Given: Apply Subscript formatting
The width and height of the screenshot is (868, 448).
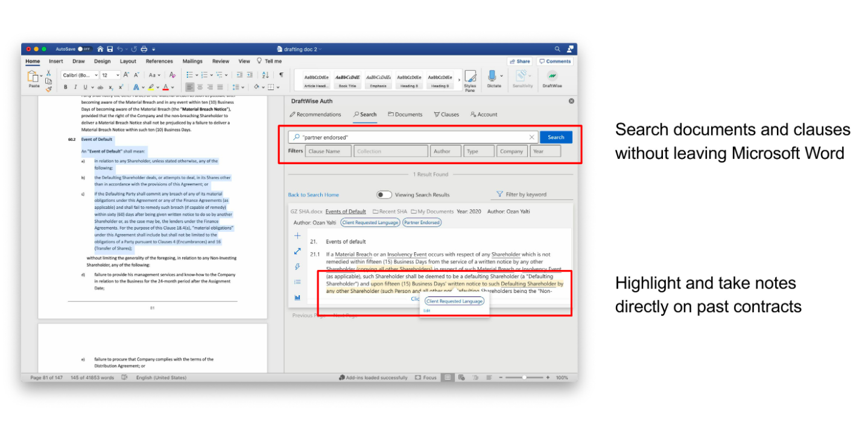Looking at the screenshot, I should [x=110, y=87].
